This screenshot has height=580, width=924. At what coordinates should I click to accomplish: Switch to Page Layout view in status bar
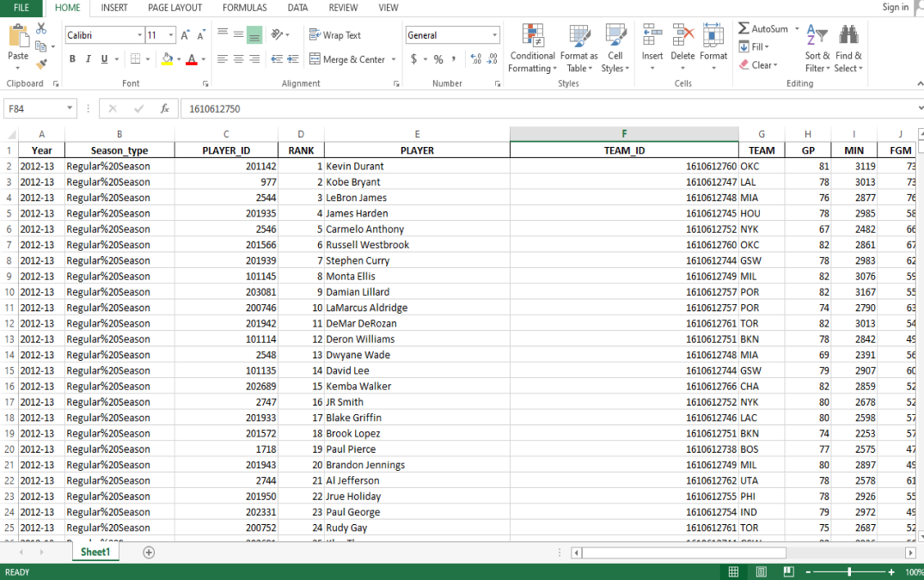pyautogui.click(x=762, y=571)
